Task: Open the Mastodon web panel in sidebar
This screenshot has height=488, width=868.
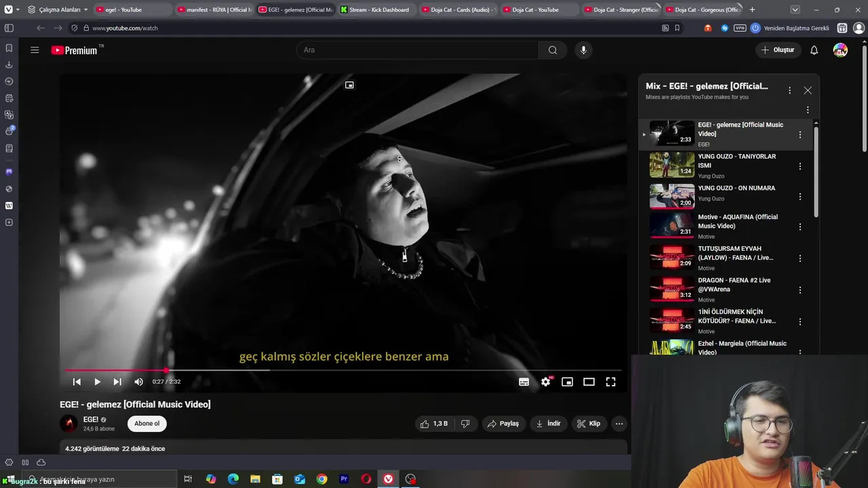Action: coord(9,171)
